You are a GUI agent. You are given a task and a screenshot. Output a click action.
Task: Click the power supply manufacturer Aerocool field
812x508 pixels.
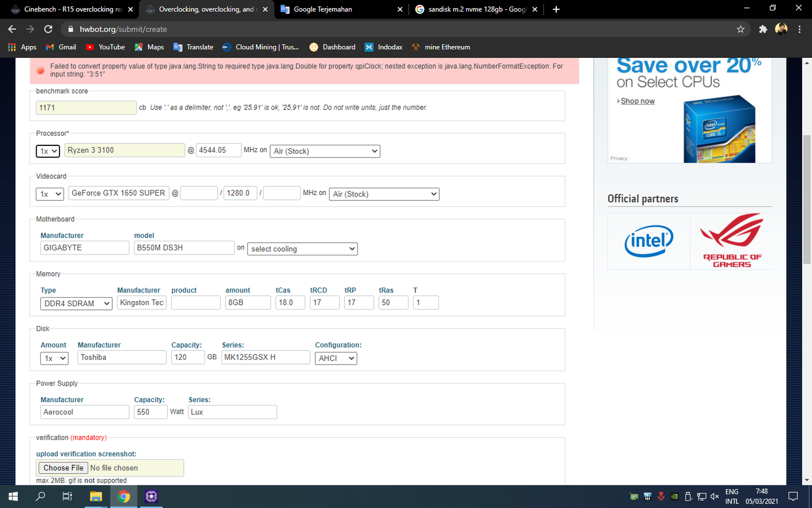85,412
